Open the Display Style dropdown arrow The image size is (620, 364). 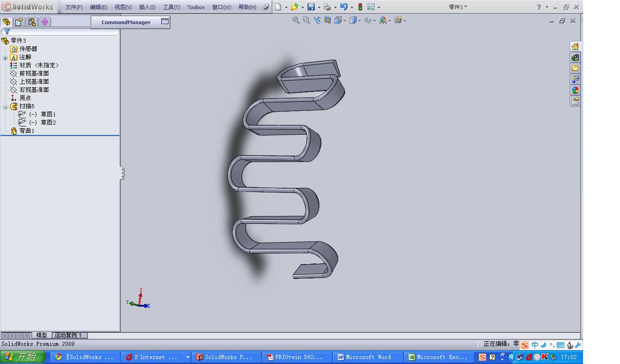click(x=359, y=20)
